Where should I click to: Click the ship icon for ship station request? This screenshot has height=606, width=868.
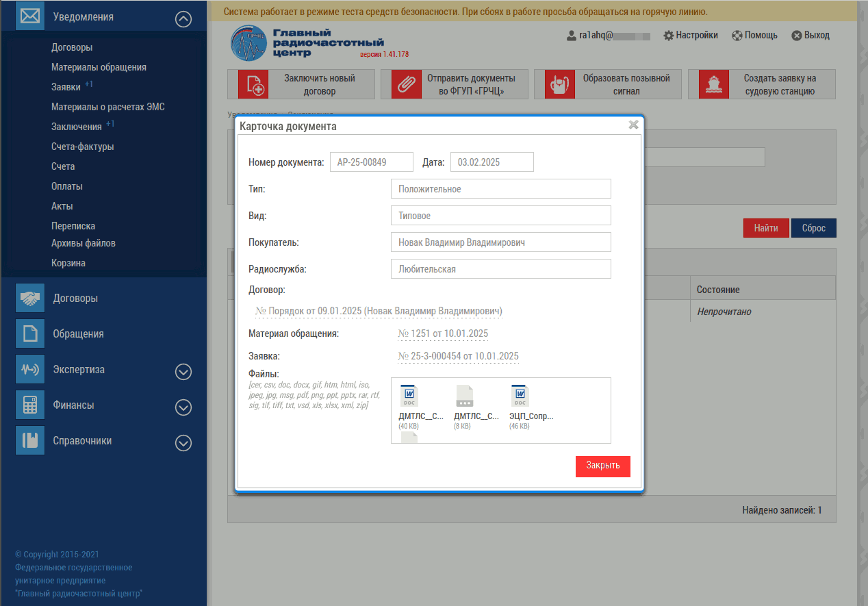coord(714,84)
